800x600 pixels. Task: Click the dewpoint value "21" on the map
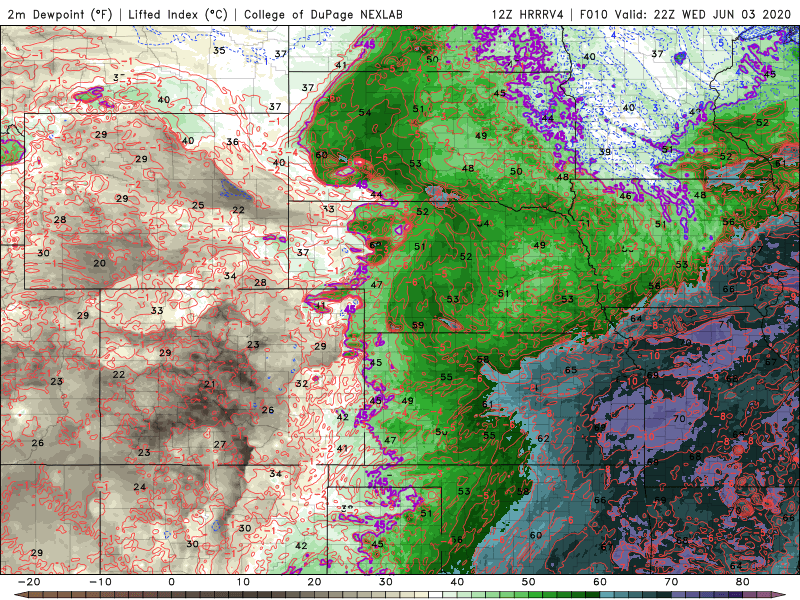(x=210, y=384)
